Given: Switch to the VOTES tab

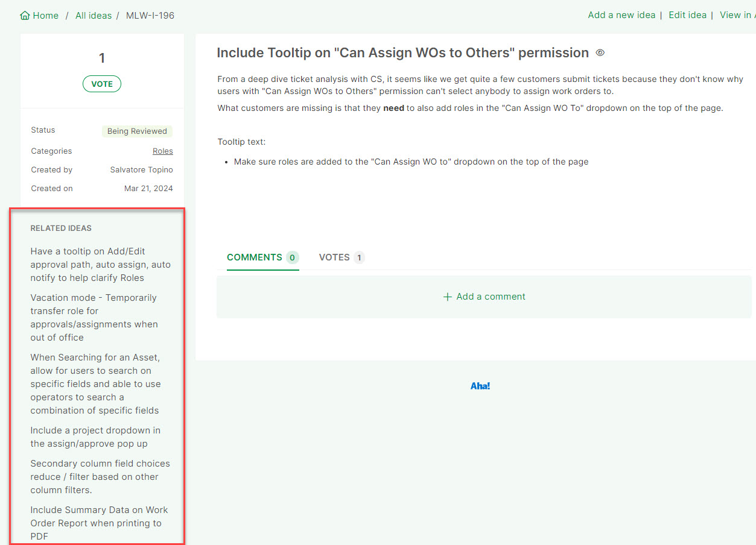Looking at the screenshot, I should click(x=341, y=257).
